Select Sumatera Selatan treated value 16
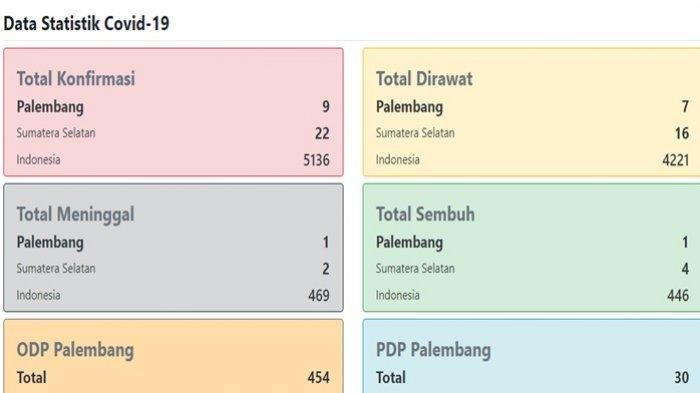 tap(682, 133)
